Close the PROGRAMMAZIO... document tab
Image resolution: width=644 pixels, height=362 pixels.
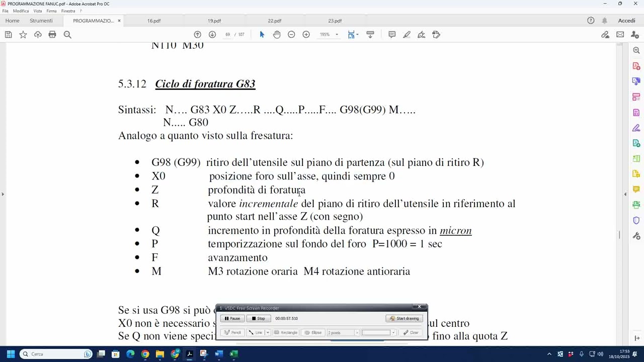(x=119, y=21)
